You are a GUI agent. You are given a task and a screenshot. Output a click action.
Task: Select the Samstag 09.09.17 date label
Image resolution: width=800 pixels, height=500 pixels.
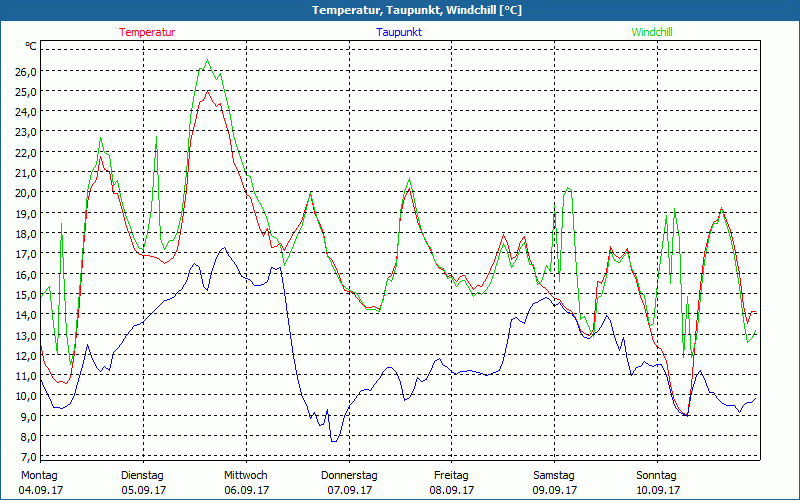pyautogui.click(x=554, y=482)
